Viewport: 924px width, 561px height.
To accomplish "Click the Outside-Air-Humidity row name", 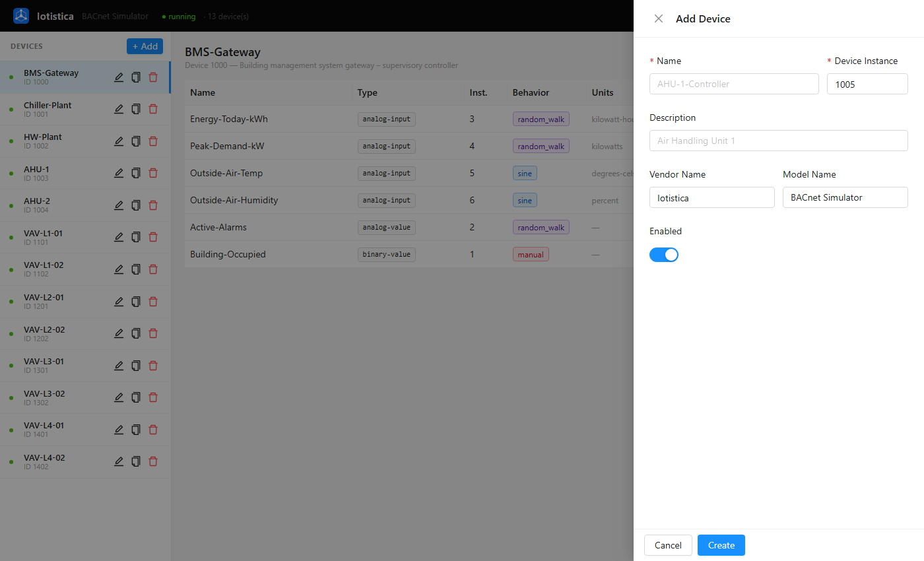I will click(x=234, y=200).
